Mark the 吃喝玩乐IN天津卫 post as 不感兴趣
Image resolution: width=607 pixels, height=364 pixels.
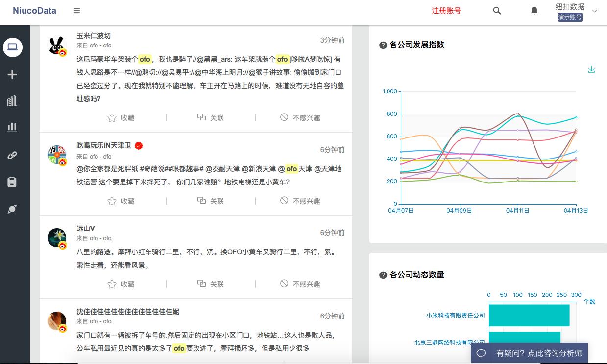click(x=300, y=201)
